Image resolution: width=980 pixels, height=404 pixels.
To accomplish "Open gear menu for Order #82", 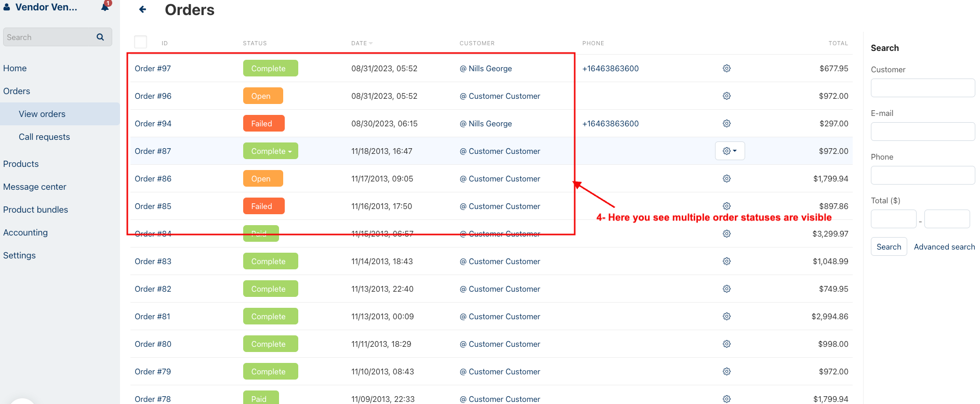I will (726, 289).
